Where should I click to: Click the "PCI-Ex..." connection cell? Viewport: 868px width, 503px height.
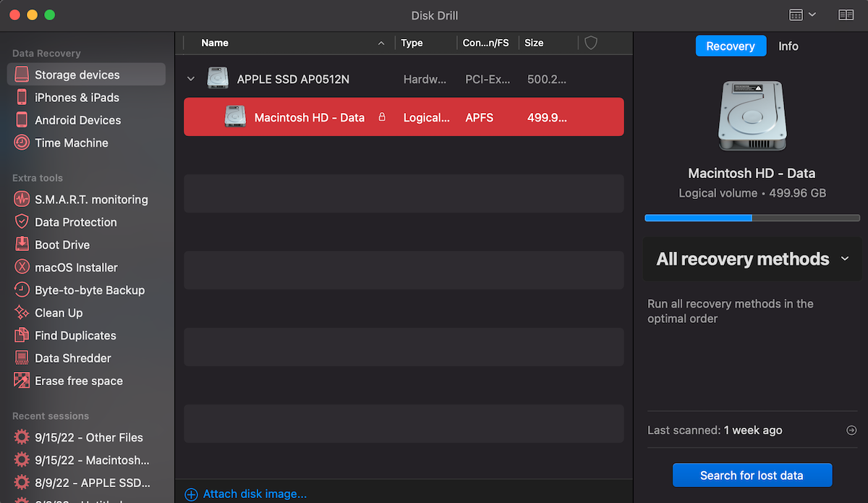pyautogui.click(x=488, y=79)
